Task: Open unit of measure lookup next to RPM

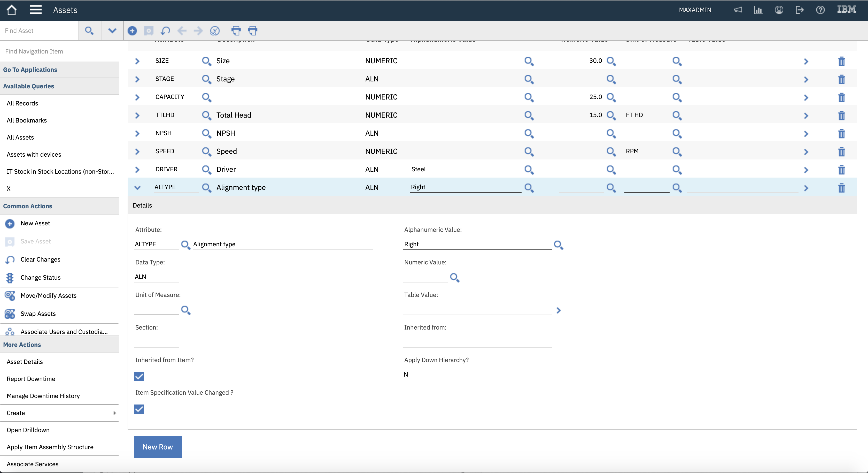Action: (677, 151)
